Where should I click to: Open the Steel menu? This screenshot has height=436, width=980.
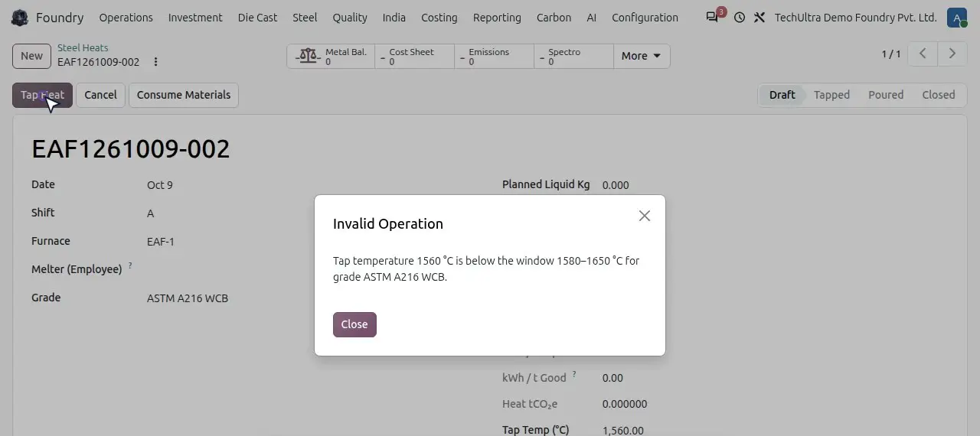(x=305, y=18)
